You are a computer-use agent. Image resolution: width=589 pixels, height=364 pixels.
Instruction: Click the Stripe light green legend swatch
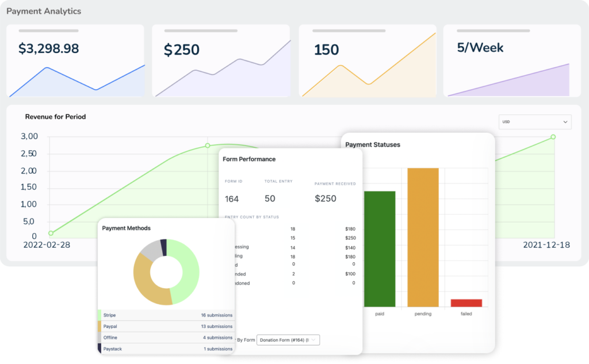pyautogui.click(x=100, y=315)
